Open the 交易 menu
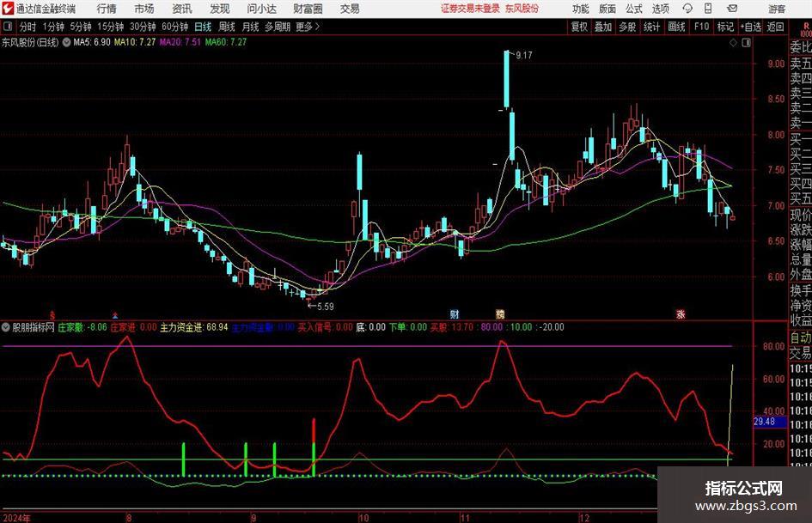 (x=350, y=9)
